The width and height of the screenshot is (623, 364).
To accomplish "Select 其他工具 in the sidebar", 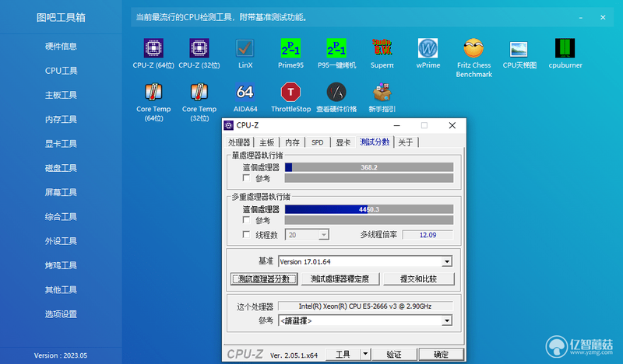I will tap(61, 290).
